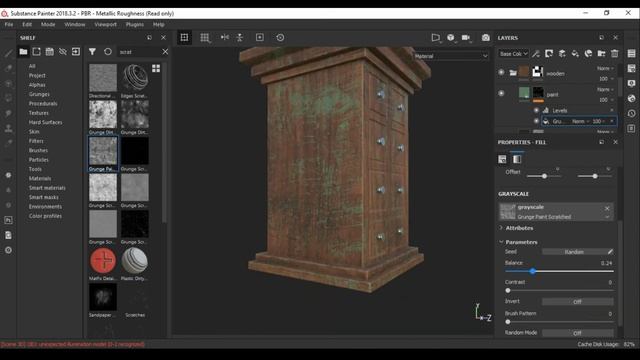Hide the wooden folder layer
This screenshot has height=360, width=640.
[501, 72]
